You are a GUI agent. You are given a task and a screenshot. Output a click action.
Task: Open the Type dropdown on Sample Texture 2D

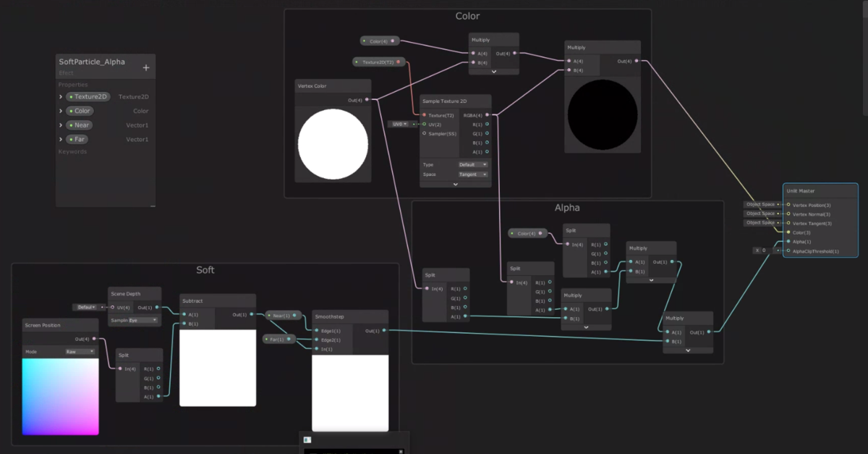pos(474,164)
